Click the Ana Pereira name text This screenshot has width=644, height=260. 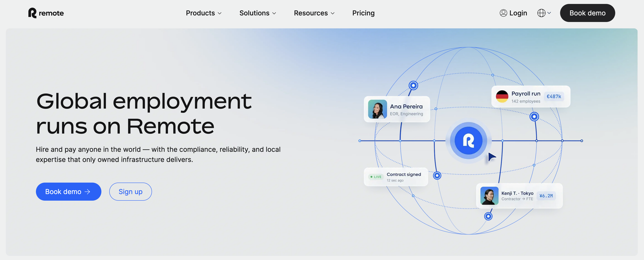point(406,106)
